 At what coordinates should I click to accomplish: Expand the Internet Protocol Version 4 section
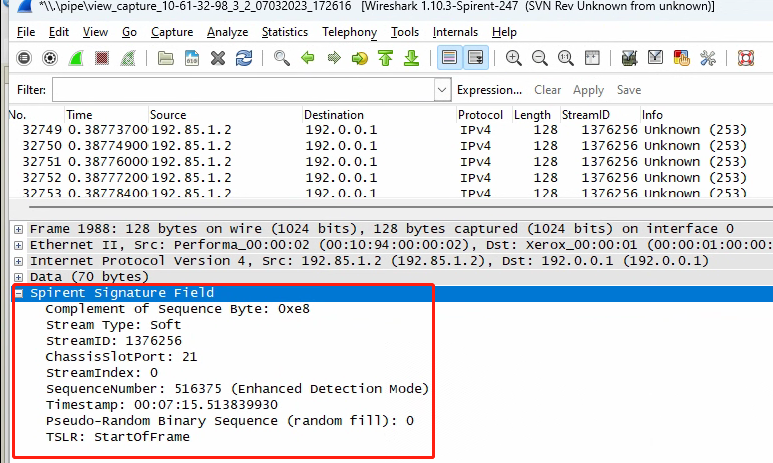(19, 261)
